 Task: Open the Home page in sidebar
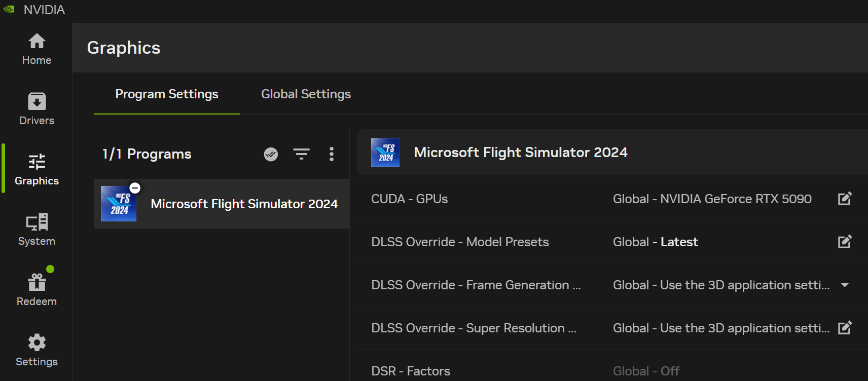click(x=37, y=49)
